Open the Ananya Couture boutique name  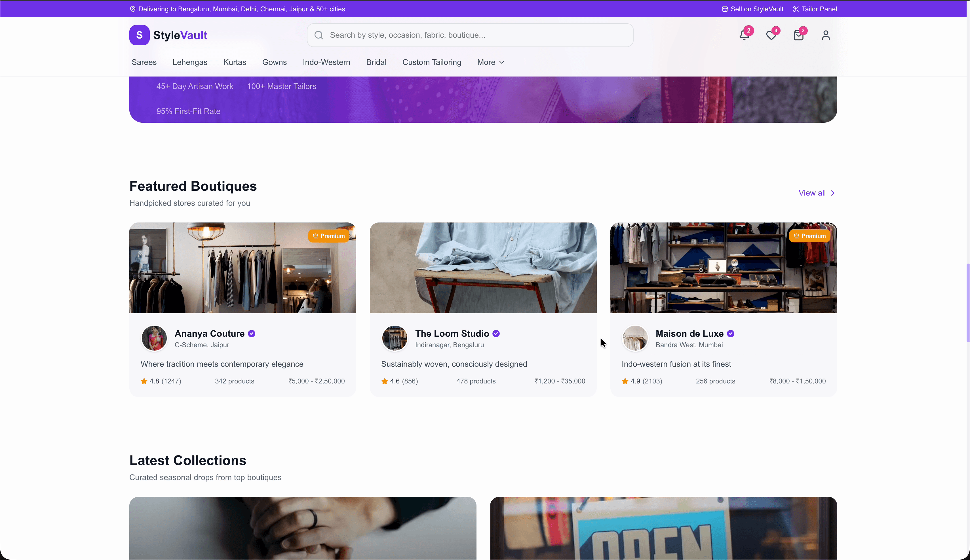coord(209,334)
